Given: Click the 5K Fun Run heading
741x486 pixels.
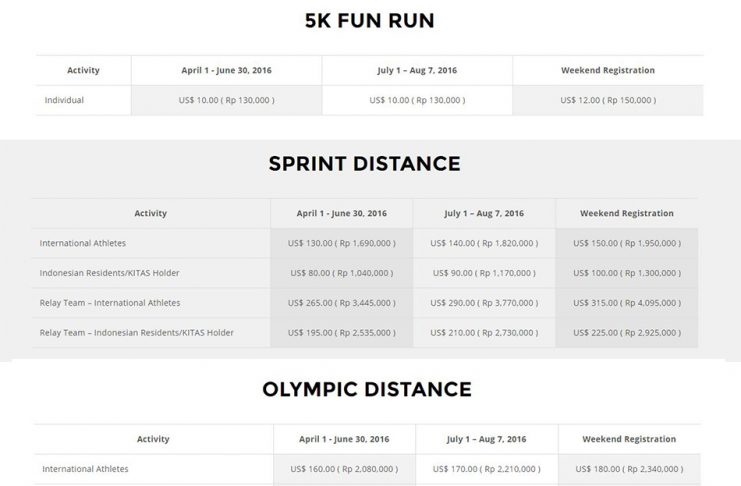Looking at the screenshot, I should coord(370,20).
